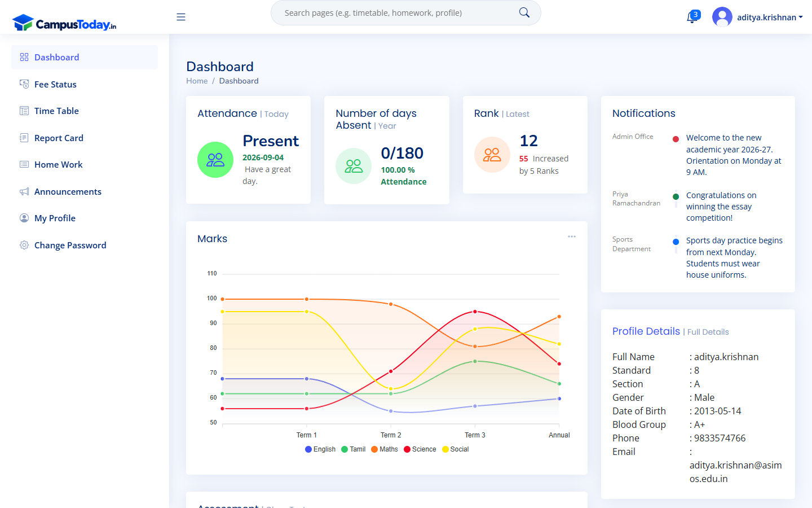This screenshot has width=812, height=508.
Task: Click the Full Details label
Action: pyautogui.click(x=708, y=332)
